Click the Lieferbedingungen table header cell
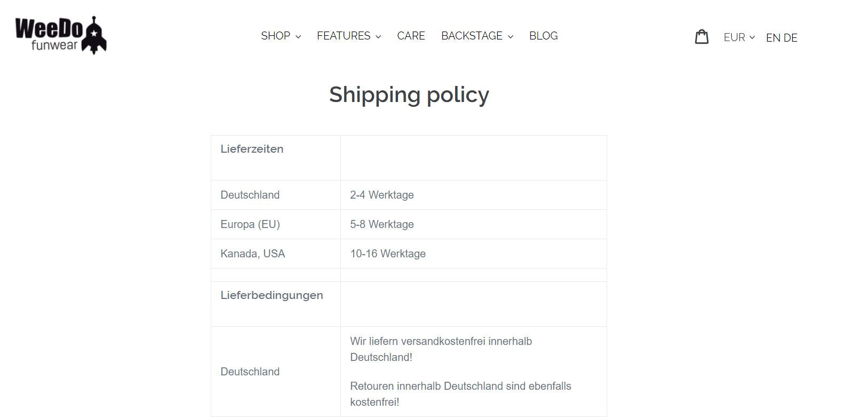Image resolution: width=868 pixels, height=417 pixels. tap(272, 295)
